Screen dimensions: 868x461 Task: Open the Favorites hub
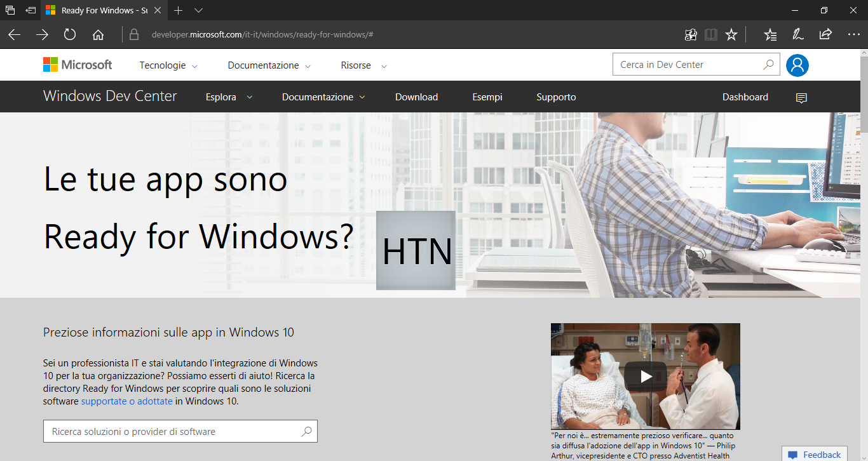pos(770,35)
